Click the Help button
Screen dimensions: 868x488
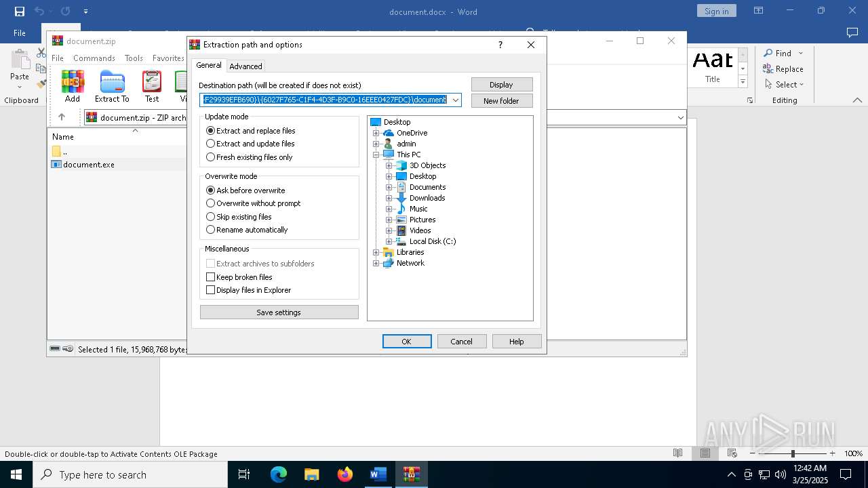[x=517, y=342]
